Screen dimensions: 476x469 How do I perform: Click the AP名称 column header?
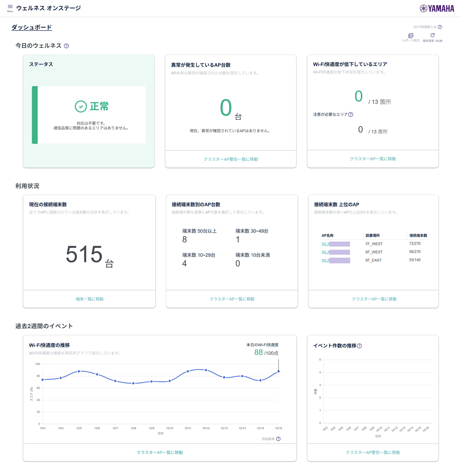[328, 235]
